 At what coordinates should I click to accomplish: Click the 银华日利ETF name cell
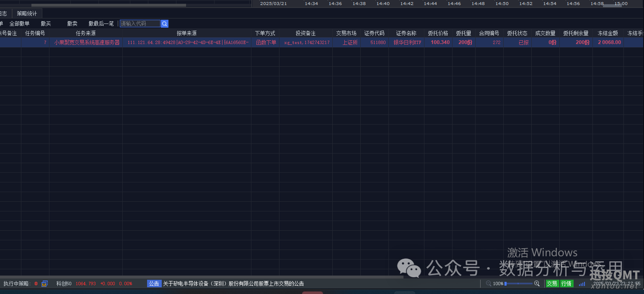[x=407, y=42]
